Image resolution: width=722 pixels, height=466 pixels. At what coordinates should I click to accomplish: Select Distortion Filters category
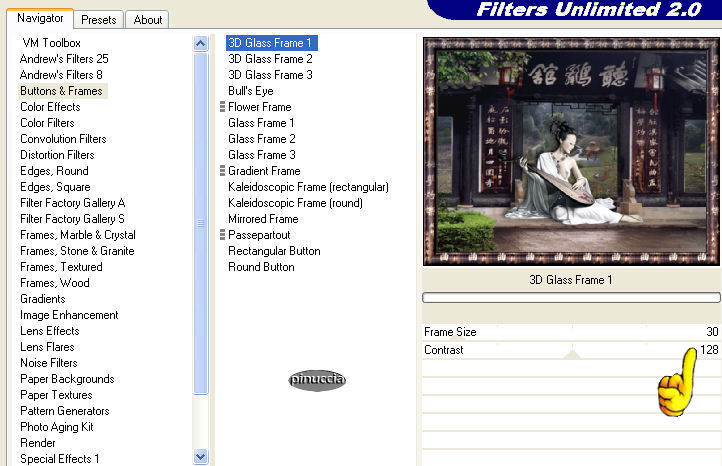[x=57, y=155]
